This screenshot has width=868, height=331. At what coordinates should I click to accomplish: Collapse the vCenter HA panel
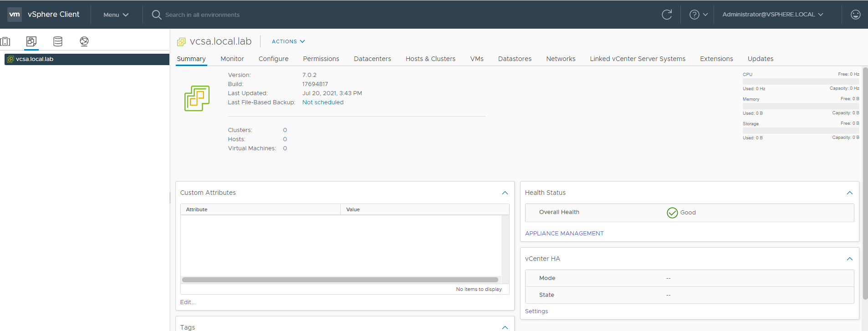pos(850,259)
